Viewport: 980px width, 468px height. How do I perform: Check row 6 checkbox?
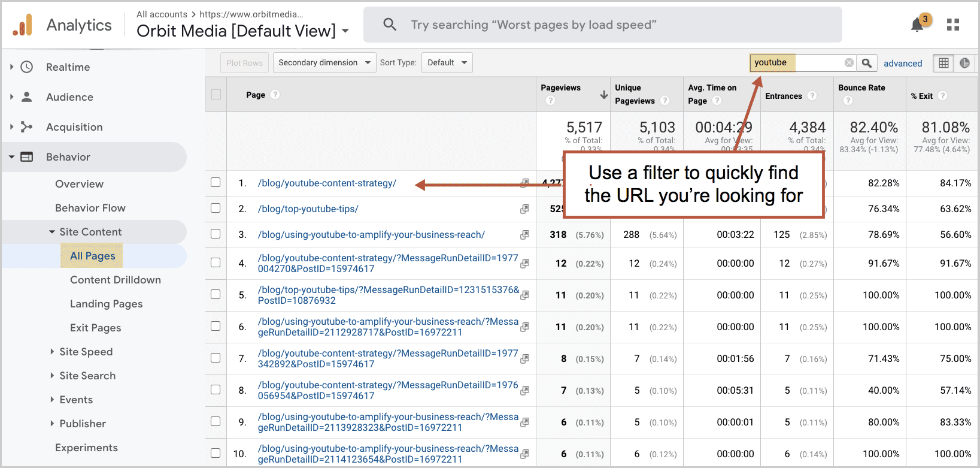coord(216,326)
